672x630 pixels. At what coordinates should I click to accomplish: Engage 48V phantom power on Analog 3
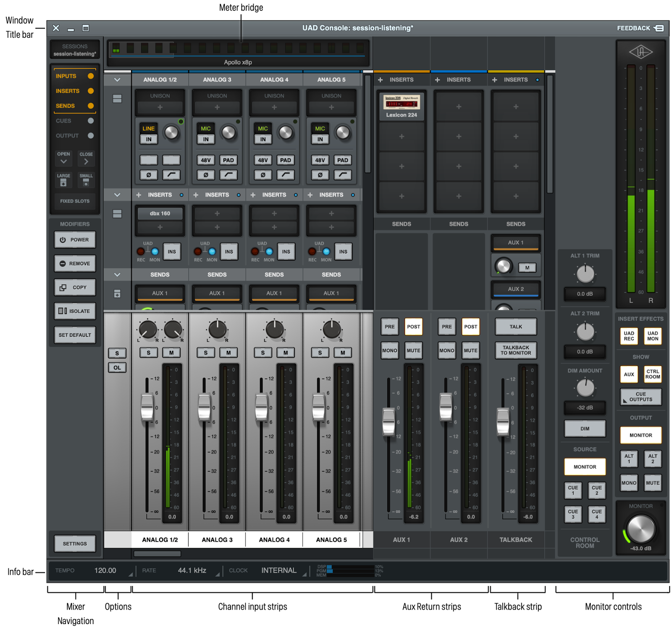pyautogui.click(x=205, y=160)
